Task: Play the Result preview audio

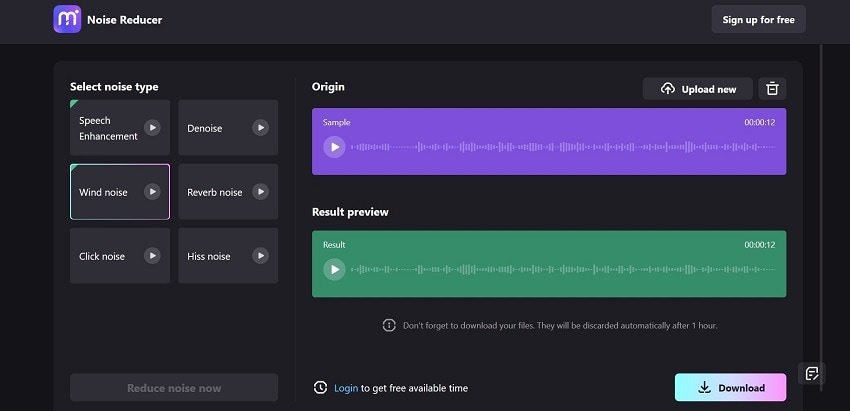Action: pos(334,269)
